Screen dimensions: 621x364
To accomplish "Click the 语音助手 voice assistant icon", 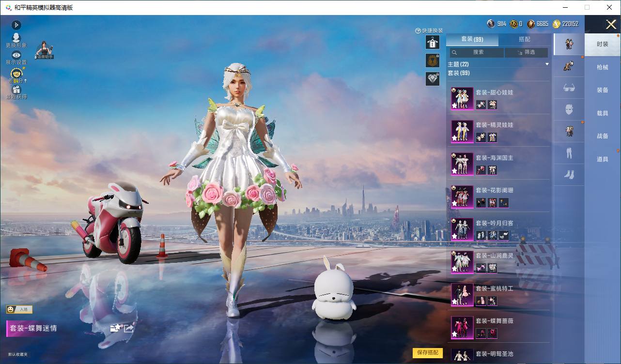I will click(45, 50).
